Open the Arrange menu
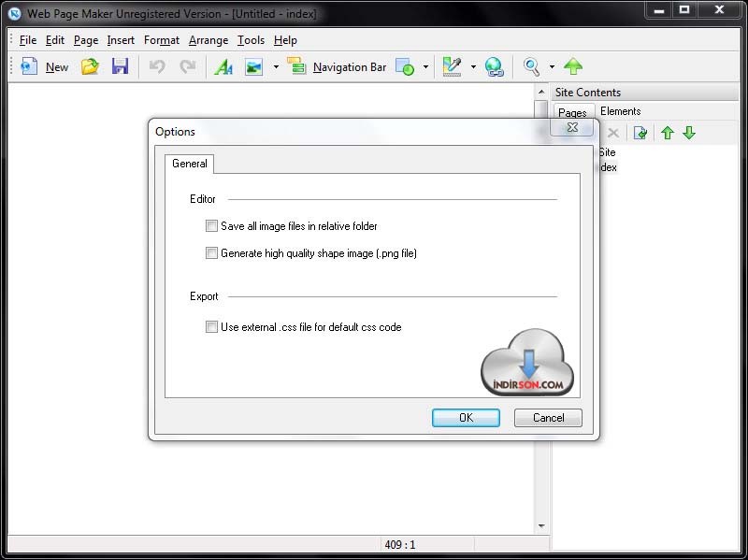The width and height of the screenshot is (748, 560). click(209, 40)
